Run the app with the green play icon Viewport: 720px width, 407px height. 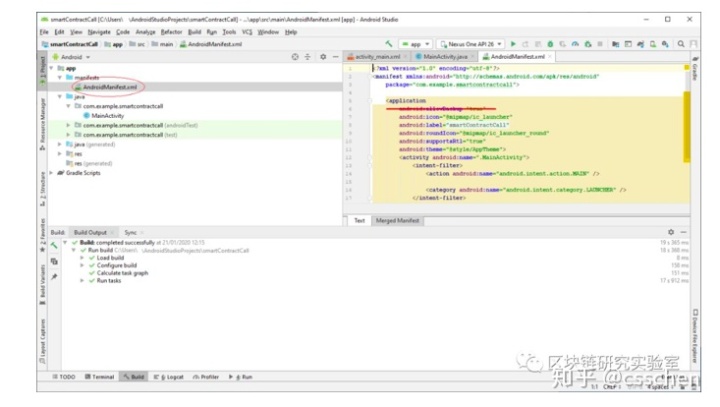[x=513, y=44]
